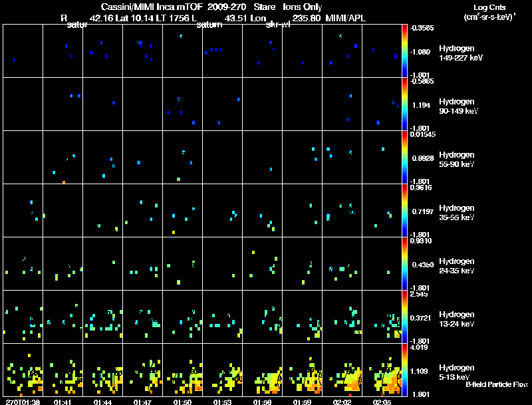Select the 0.7197 color scale value
The width and height of the screenshot is (532, 405).
[423, 211]
